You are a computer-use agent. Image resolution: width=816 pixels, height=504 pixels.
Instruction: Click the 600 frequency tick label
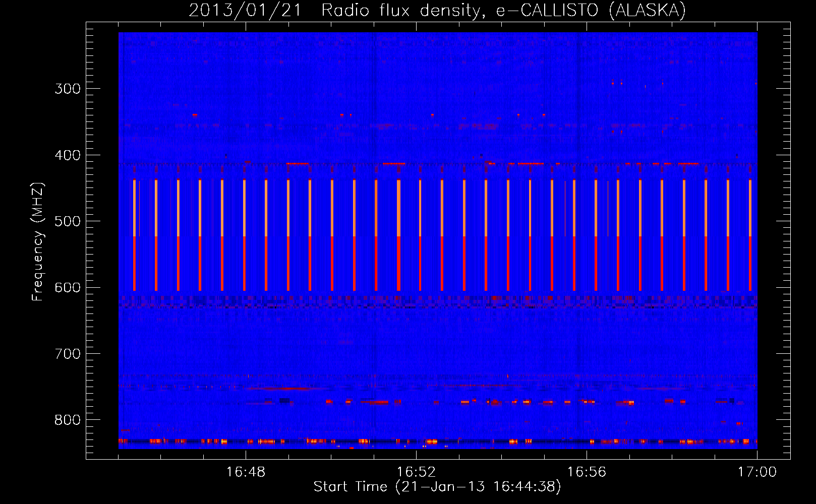[x=68, y=288]
